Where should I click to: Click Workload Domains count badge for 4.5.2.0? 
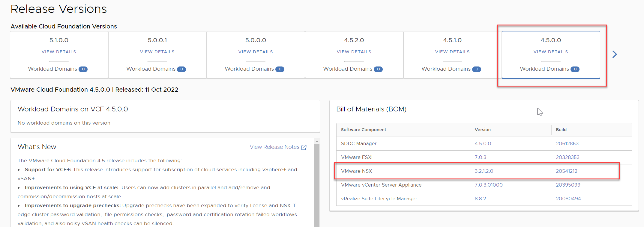[378, 69]
